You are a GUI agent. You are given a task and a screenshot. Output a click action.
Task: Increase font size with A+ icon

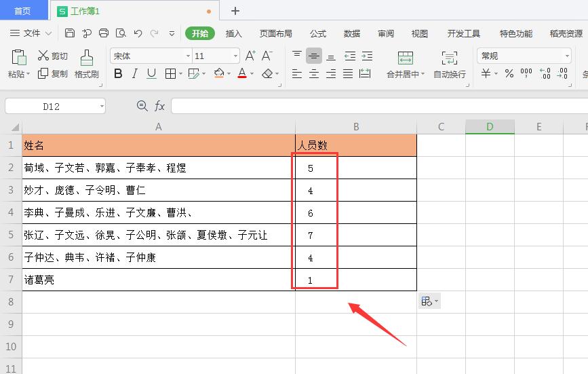(x=250, y=56)
